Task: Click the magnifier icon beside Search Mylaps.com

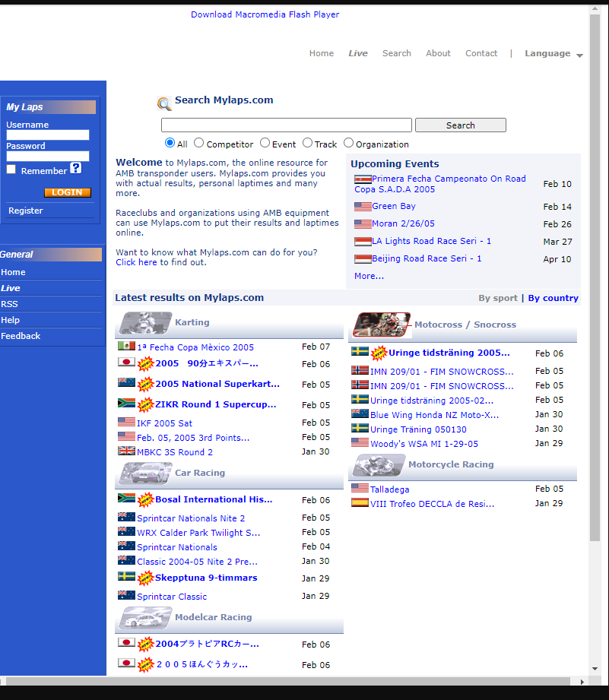Action: (x=164, y=104)
